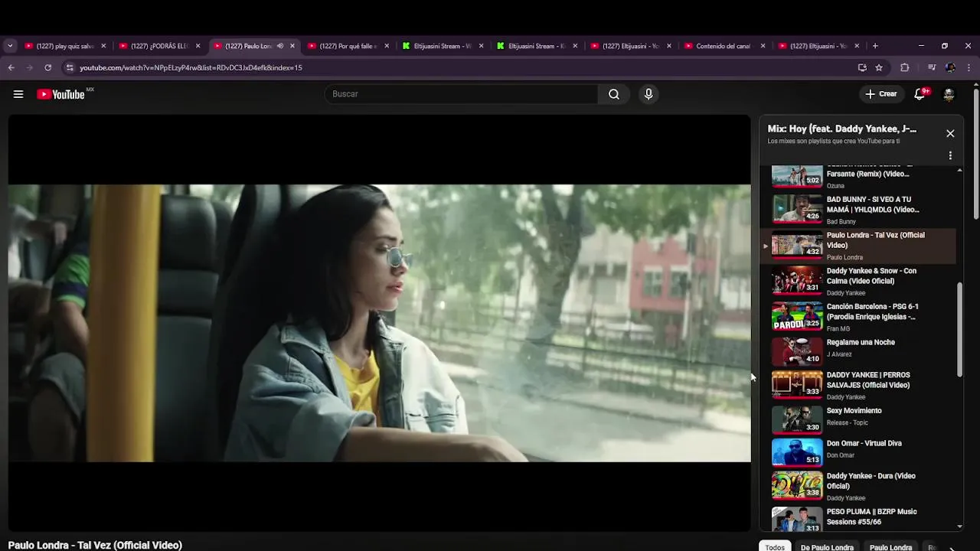980x551 pixels.
Task: Open the notifications bell
Action: [921, 94]
